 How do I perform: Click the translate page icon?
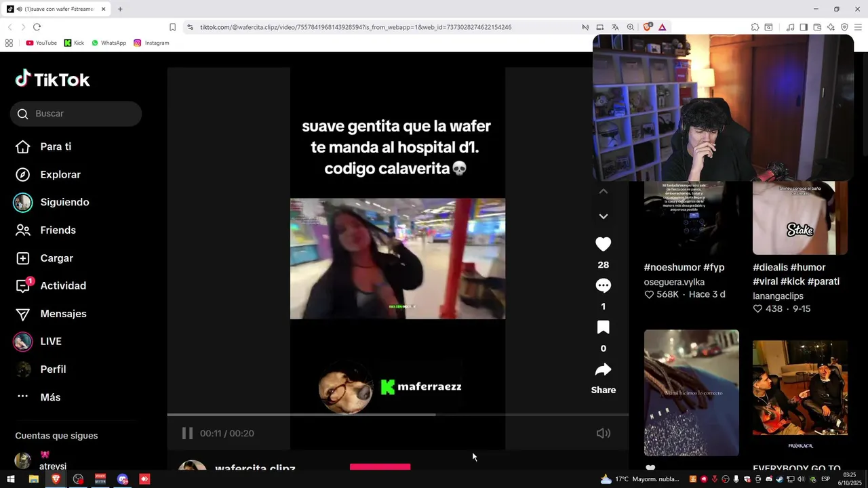click(615, 27)
